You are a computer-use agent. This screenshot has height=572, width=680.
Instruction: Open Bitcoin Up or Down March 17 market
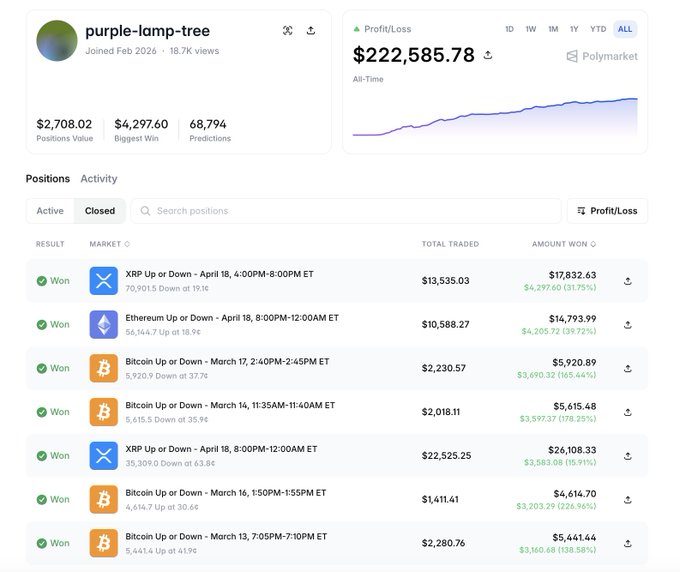pos(227,362)
